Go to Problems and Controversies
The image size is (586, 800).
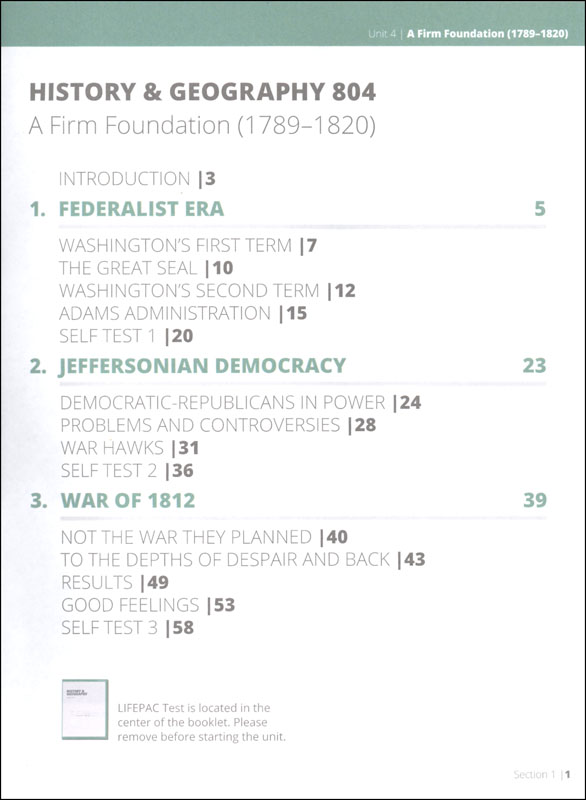[x=218, y=425]
